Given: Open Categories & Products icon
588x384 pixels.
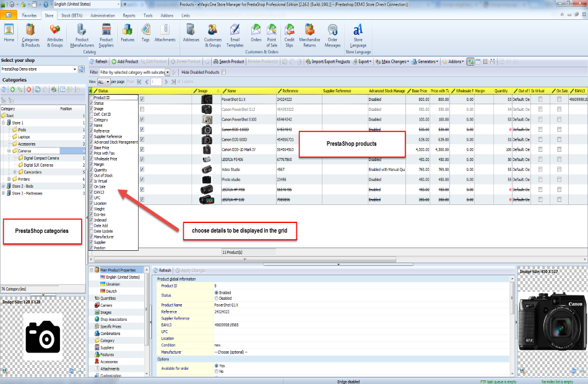Looking at the screenshot, I should click(x=30, y=35).
